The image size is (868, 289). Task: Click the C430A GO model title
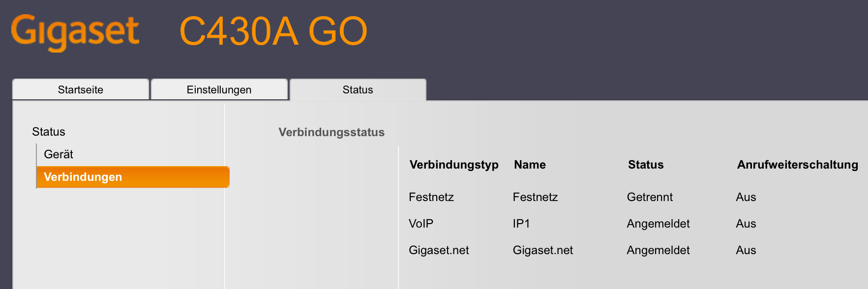click(x=273, y=31)
